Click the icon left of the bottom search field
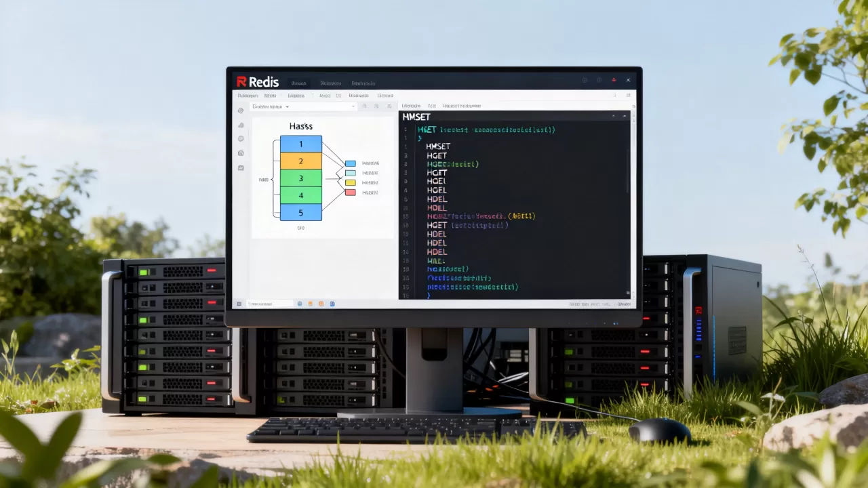 239,304
